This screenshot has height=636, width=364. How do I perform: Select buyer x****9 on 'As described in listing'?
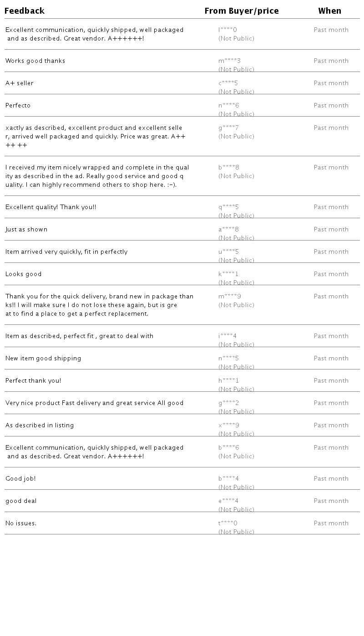228,426
